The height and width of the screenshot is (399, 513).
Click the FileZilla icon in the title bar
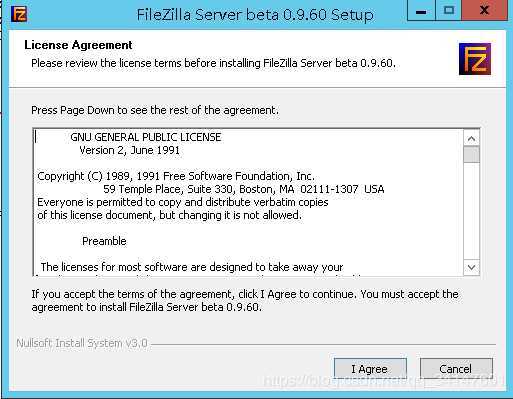pos(19,14)
